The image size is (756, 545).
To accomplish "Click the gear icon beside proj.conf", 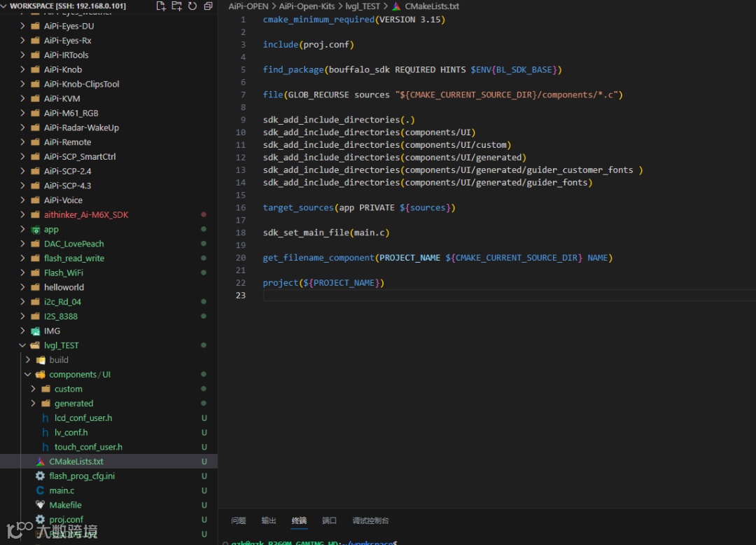I will [40, 520].
